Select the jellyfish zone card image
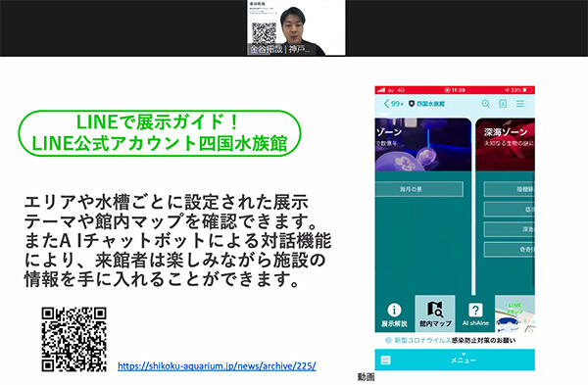 point(423,145)
